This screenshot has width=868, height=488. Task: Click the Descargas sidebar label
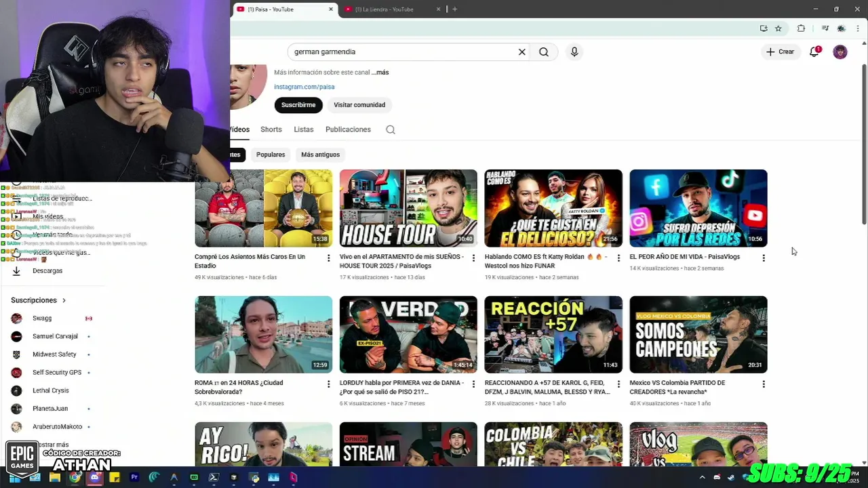coord(47,270)
